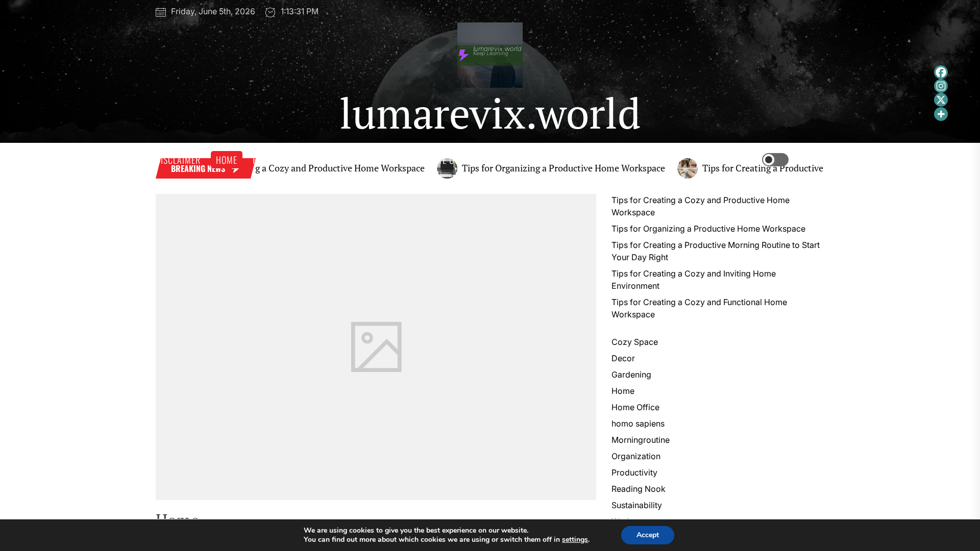Open cookie settings link

coord(575,540)
